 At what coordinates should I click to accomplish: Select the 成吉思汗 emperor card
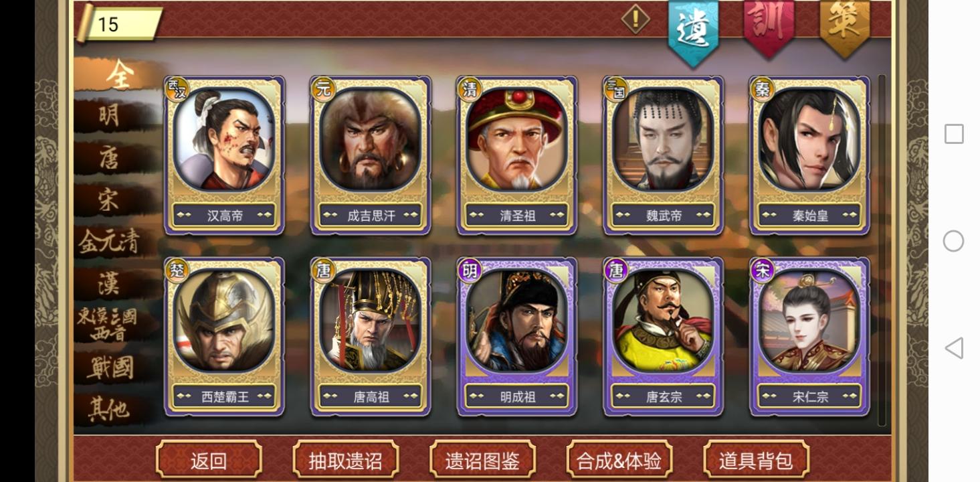[371, 155]
